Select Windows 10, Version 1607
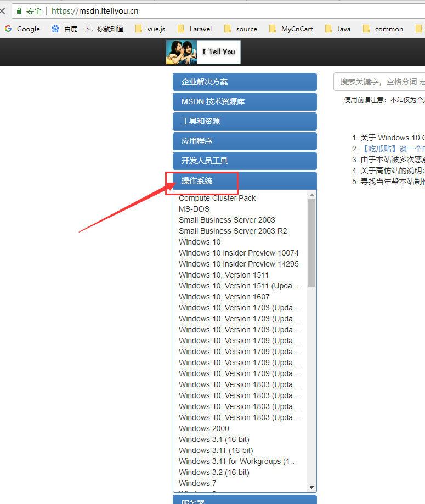 tap(224, 297)
